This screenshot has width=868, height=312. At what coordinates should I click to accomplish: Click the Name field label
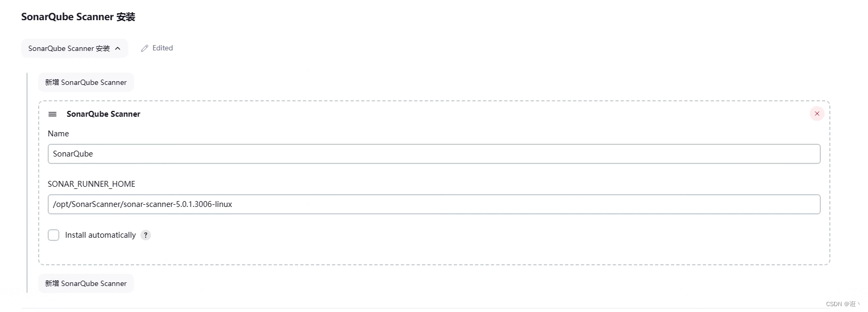pyautogui.click(x=58, y=133)
